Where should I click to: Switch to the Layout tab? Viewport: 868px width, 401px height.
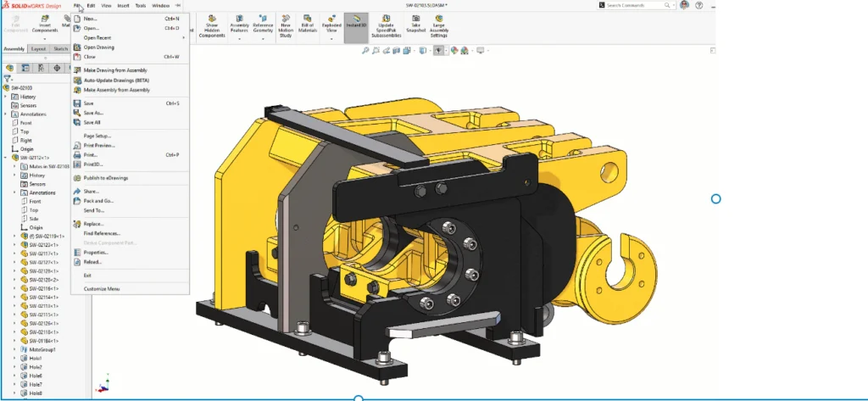(38, 49)
